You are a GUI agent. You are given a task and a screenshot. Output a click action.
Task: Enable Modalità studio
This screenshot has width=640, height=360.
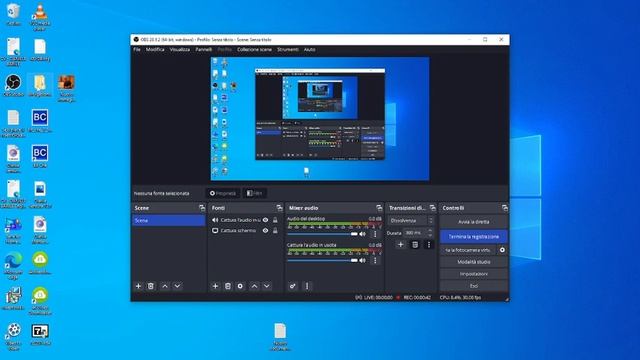[x=473, y=262]
